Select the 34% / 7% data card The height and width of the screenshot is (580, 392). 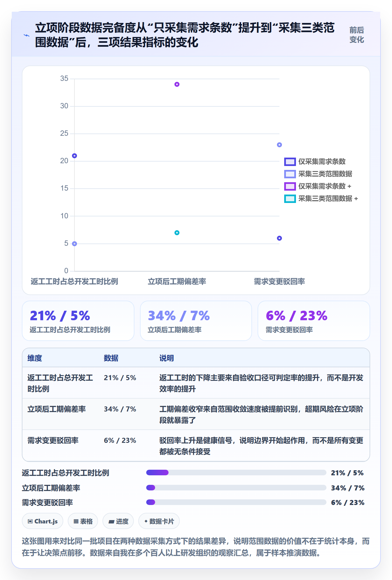pyautogui.click(x=196, y=321)
